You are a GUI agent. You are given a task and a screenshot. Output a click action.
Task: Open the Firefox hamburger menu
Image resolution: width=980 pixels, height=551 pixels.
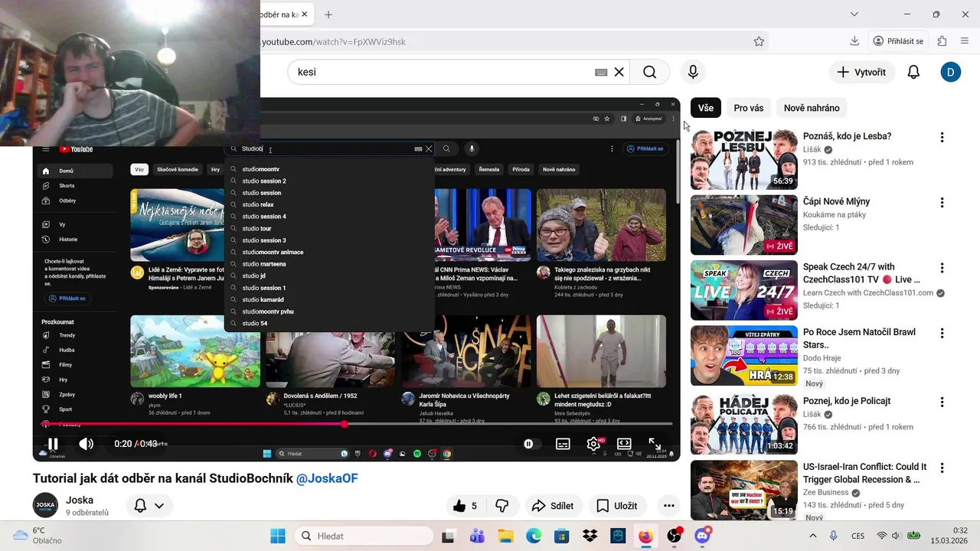(964, 41)
